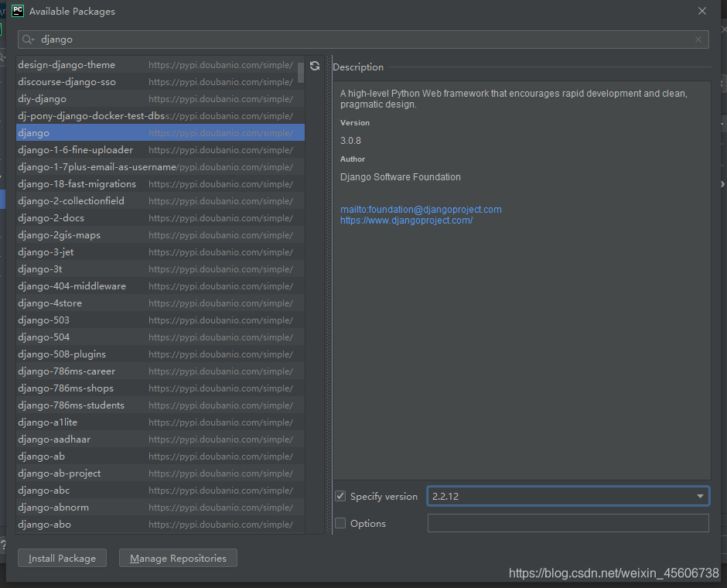Screen dimensions: 727x588
Task: Click the django search input field
Action: point(363,39)
